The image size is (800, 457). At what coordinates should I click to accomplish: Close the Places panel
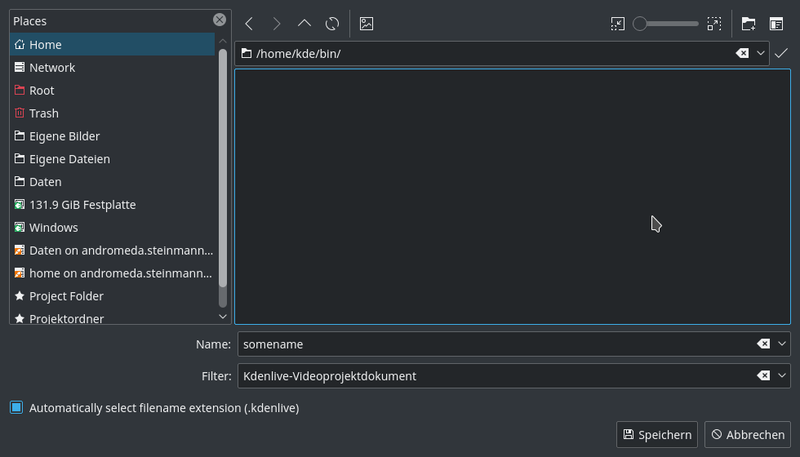[219, 20]
